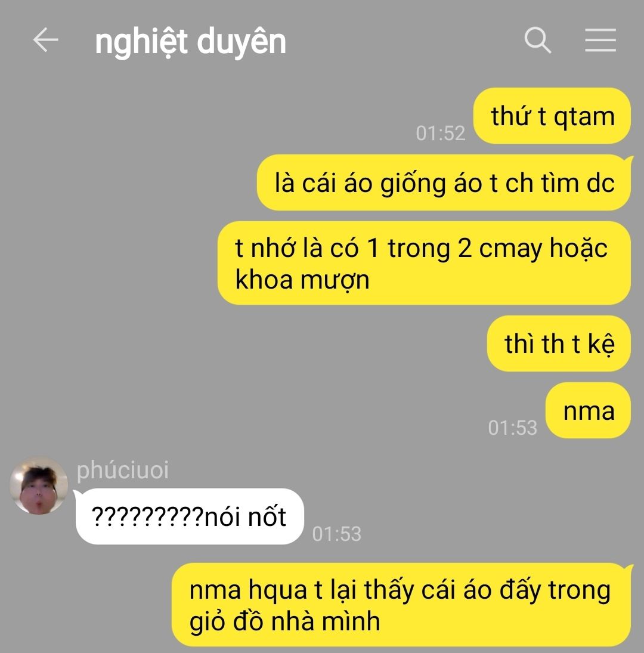Go back using the left arrow
Image resolution: width=644 pixels, height=653 pixels.
click(45, 40)
